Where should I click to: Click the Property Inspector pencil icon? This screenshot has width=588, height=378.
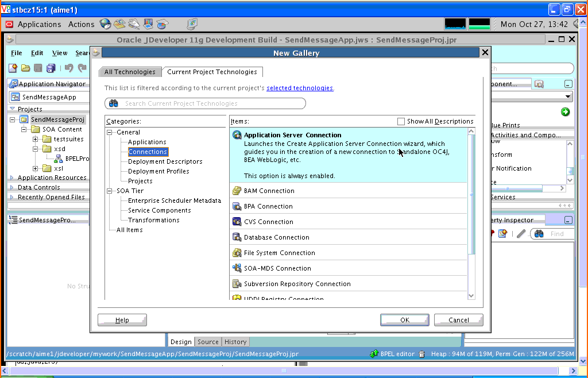[x=521, y=234]
